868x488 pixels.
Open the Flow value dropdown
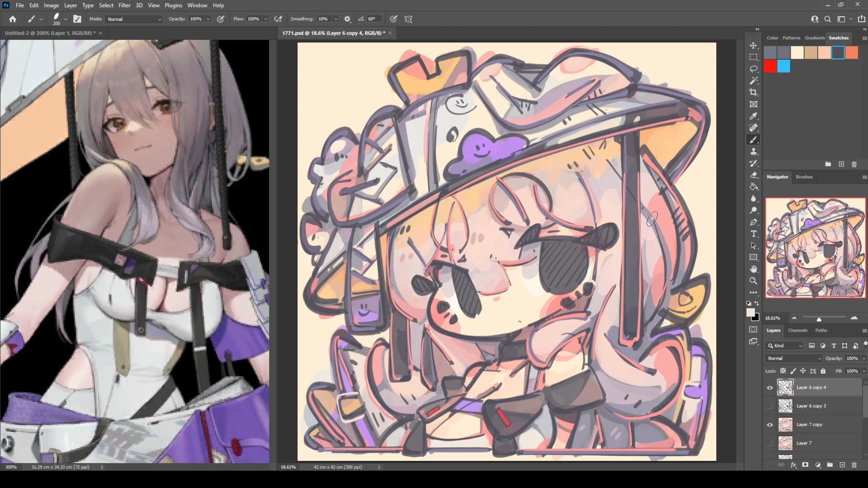pyautogui.click(x=265, y=19)
